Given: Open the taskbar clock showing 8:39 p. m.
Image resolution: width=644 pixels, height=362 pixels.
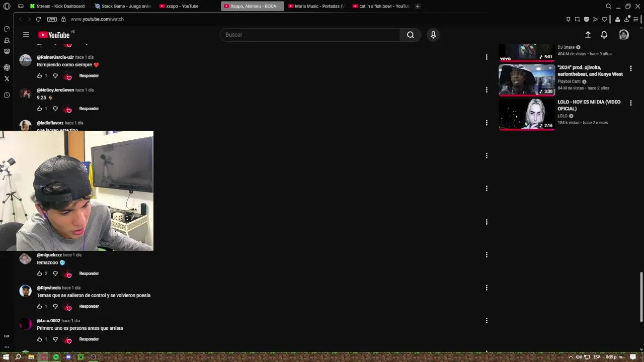Looking at the screenshot, I should 615,357.
